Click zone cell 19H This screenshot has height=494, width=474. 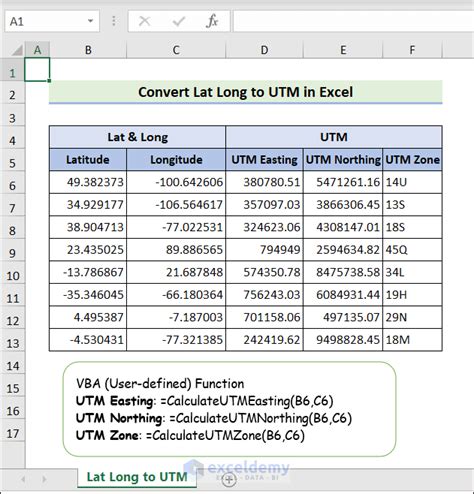pyautogui.click(x=412, y=295)
